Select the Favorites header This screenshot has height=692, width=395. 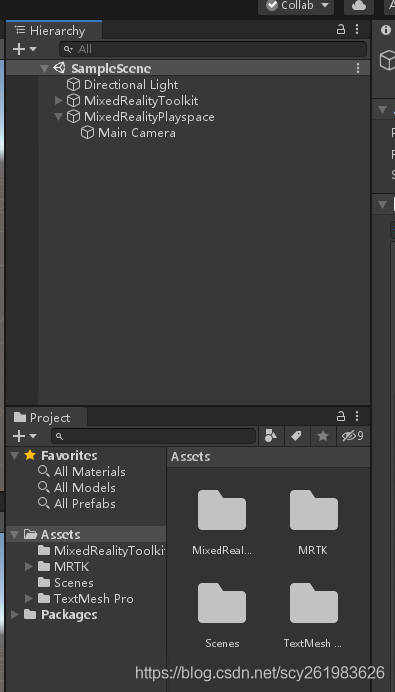69,455
